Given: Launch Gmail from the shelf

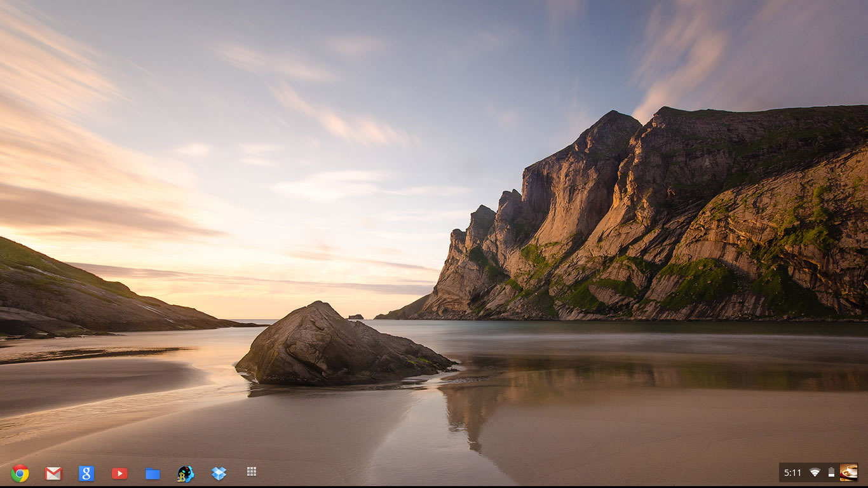Looking at the screenshot, I should tap(53, 473).
